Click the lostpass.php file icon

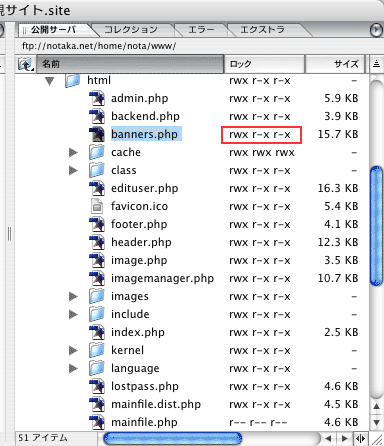[x=97, y=386]
